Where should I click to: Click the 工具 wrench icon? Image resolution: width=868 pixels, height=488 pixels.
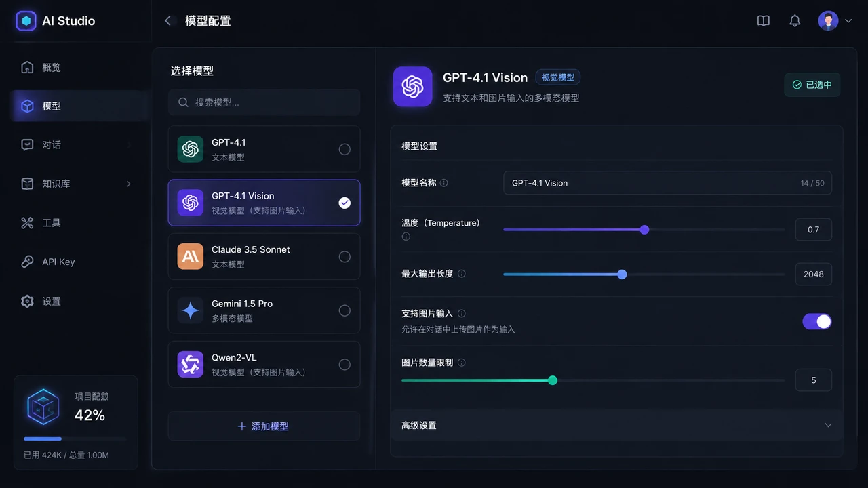coord(27,222)
